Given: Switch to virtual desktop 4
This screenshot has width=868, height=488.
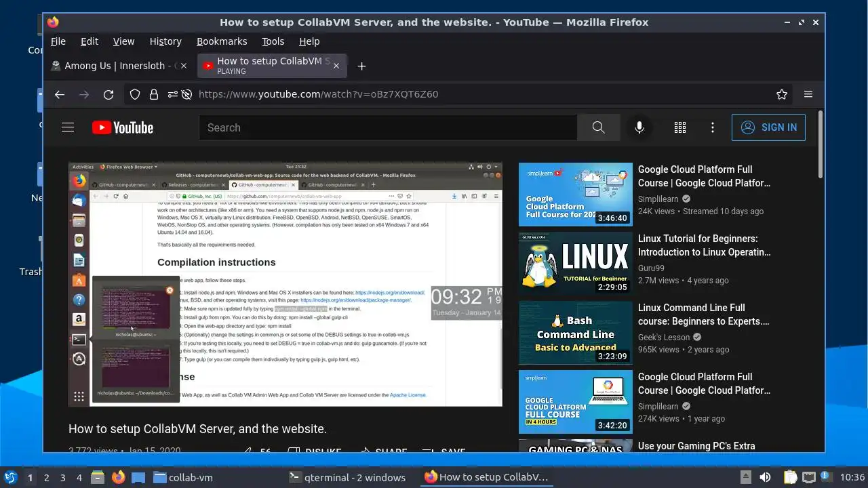Looking at the screenshot, I should pyautogui.click(x=79, y=477).
